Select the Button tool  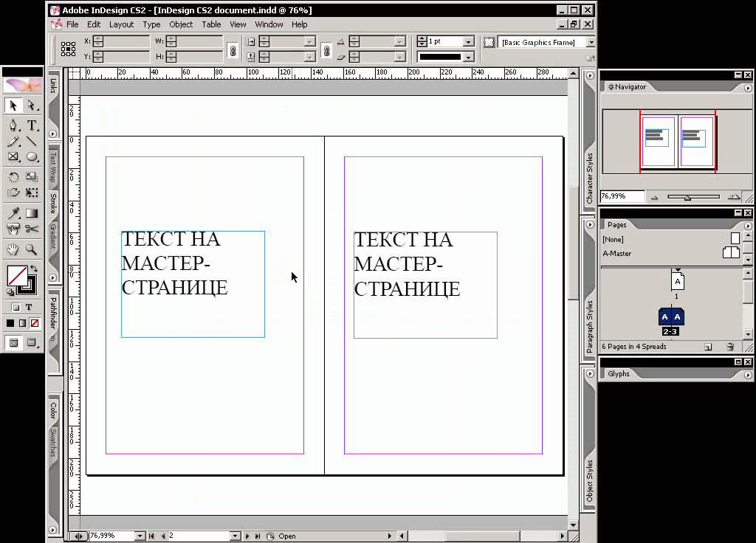pos(13,229)
